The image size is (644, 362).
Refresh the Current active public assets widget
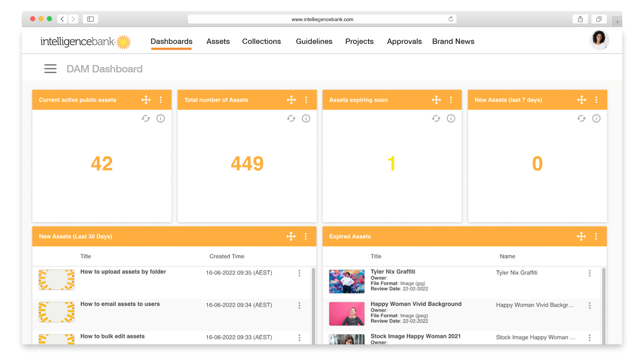pyautogui.click(x=146, y=118)
